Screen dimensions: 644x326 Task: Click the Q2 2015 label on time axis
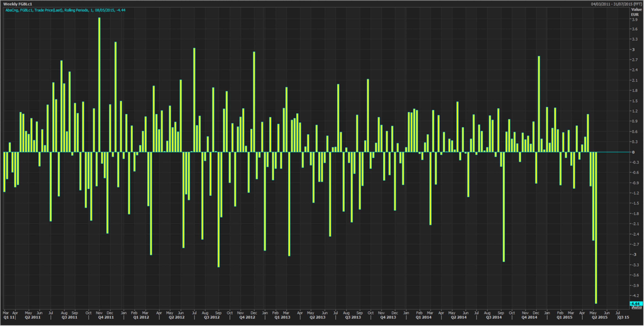pyautogui.click(x=599, y=317)
